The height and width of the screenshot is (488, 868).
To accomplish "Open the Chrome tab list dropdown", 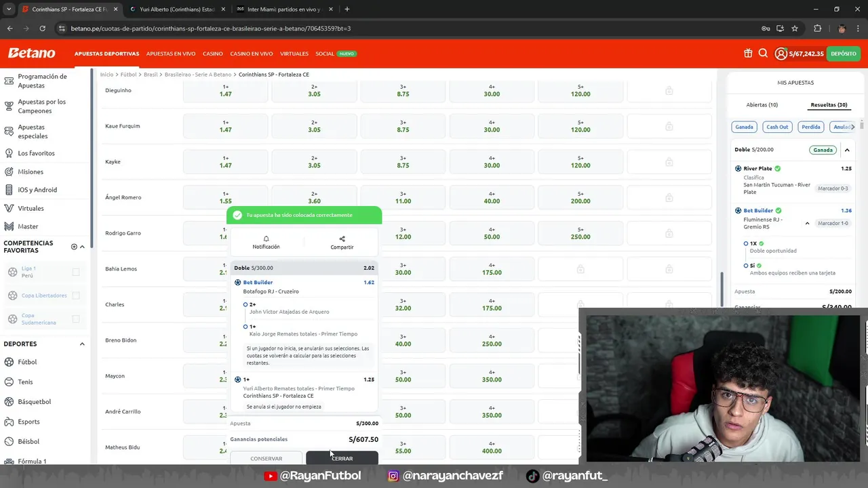I will 9,9.
